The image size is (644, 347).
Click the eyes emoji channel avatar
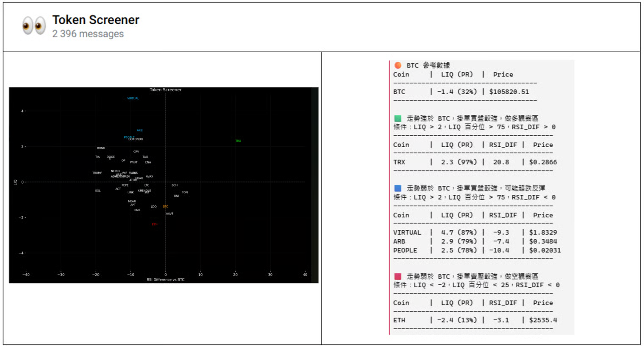(34, 26)
